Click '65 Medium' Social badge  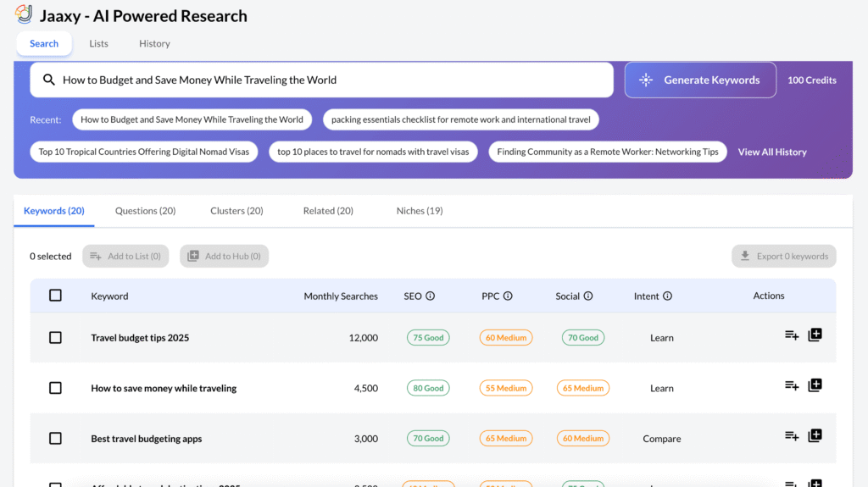(x=583, y=388)
